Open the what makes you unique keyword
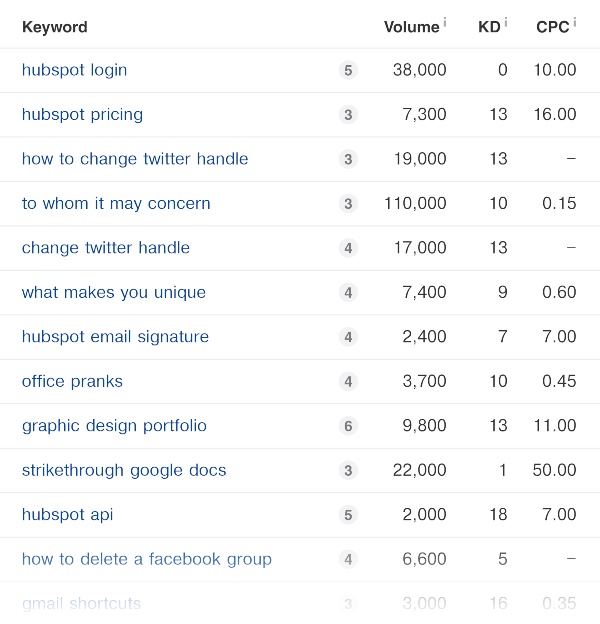Image resolution: width=600 pixels, height=624 pixels. point(113,293)
